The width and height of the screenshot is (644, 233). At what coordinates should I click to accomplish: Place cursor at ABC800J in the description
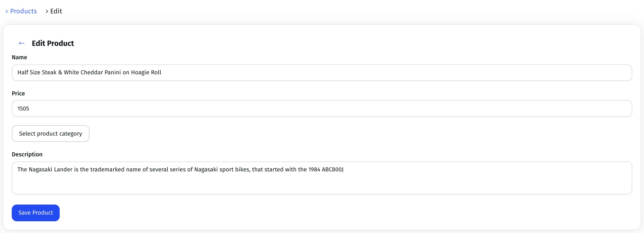tap(333, 169)
